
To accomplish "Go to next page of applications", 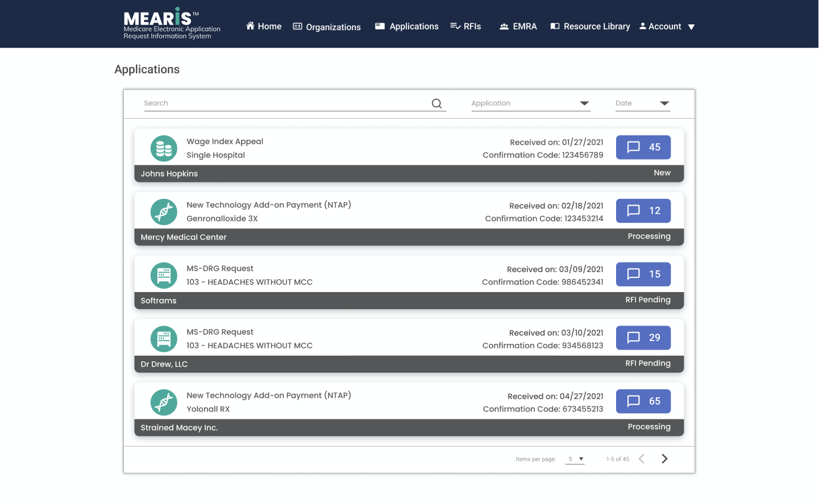I will [664, 459].
